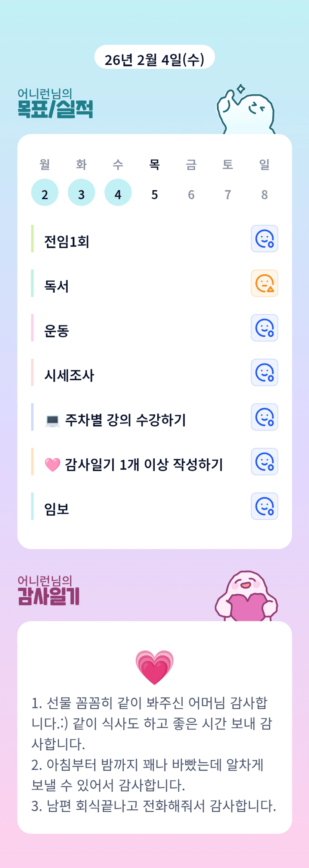Select Sunday the 8th in the week row

264,194
